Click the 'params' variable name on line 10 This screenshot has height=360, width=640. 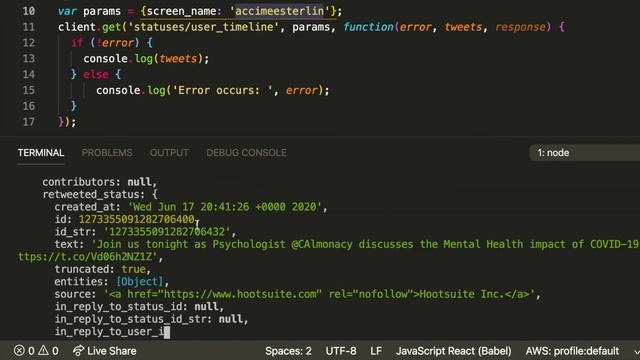coord(102,11)
